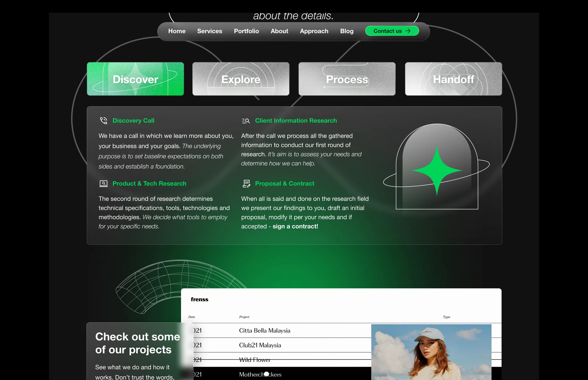Navigate to the Approach page
The height and width of the screenshot is (380, 588).
[x=314, y=31]
